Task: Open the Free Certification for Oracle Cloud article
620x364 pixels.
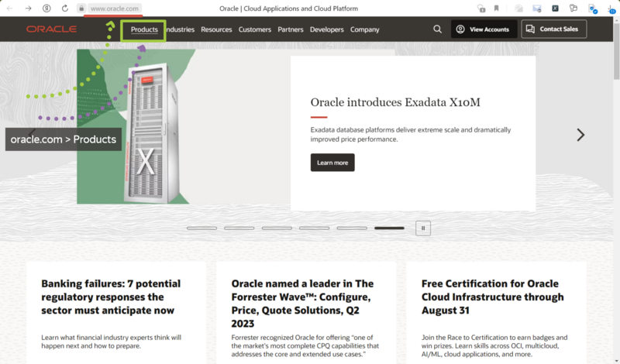Action: click(493, 297)
